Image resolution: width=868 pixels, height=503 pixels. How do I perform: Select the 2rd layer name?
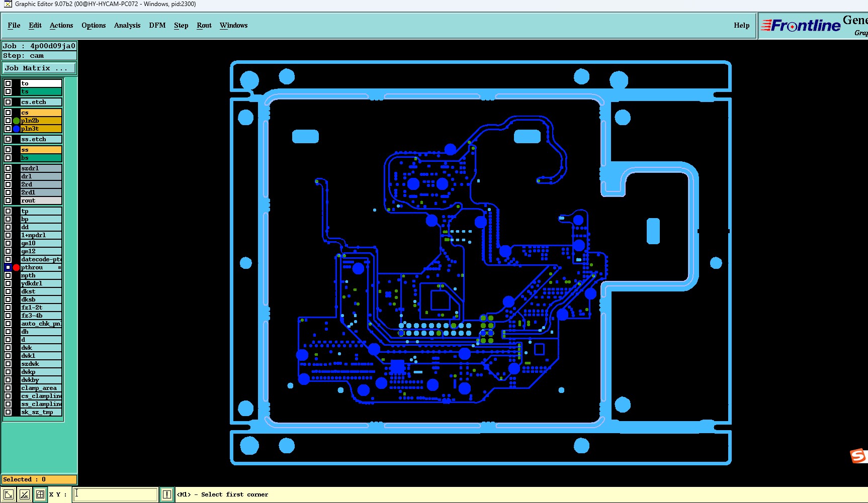tap(41, 184)
